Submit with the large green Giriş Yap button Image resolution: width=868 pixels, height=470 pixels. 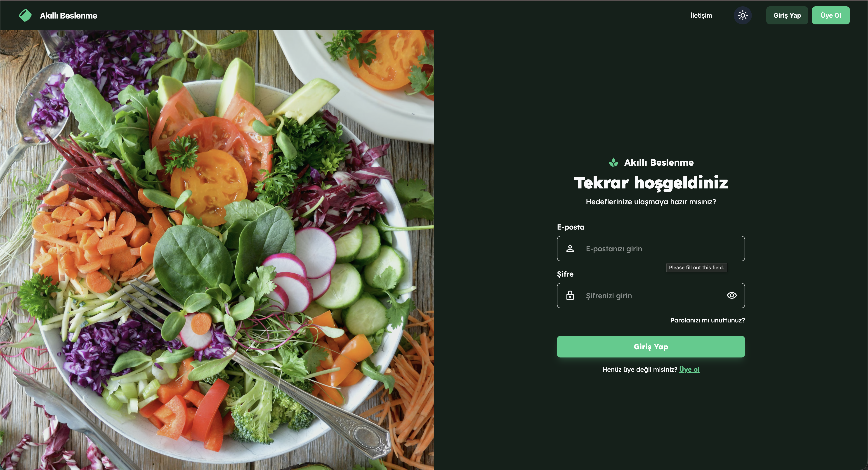(x=651, y=347)
